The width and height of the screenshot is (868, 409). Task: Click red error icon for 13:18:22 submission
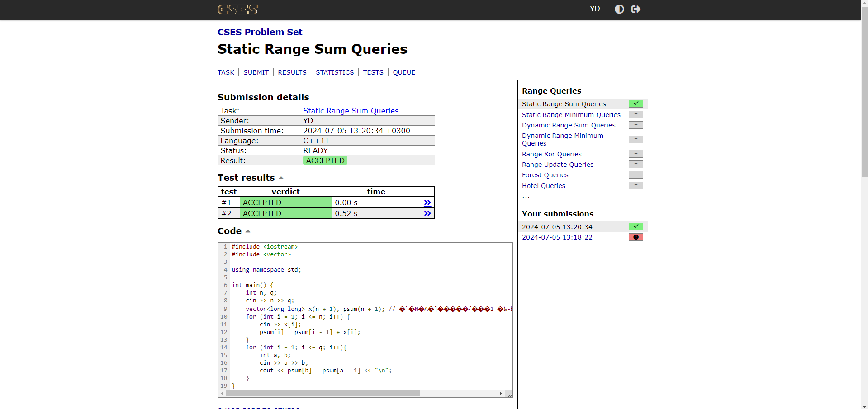click(636, 237)
